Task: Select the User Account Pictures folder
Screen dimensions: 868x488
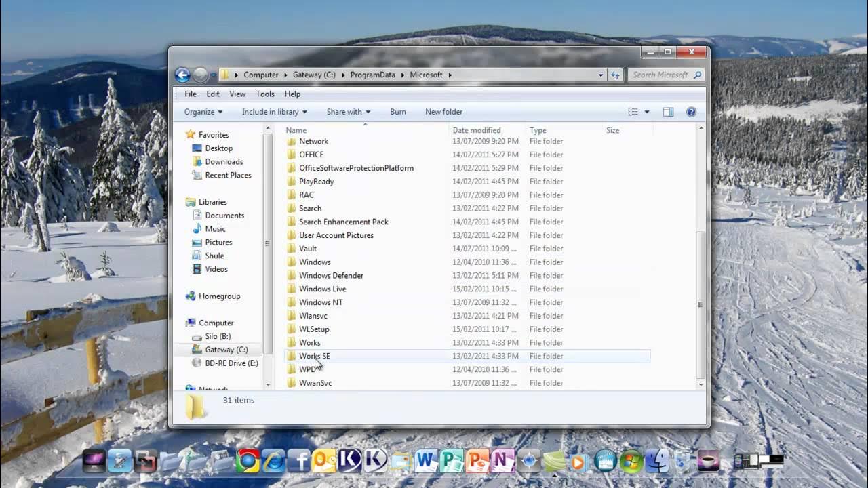Action: (x=336, y=235)
